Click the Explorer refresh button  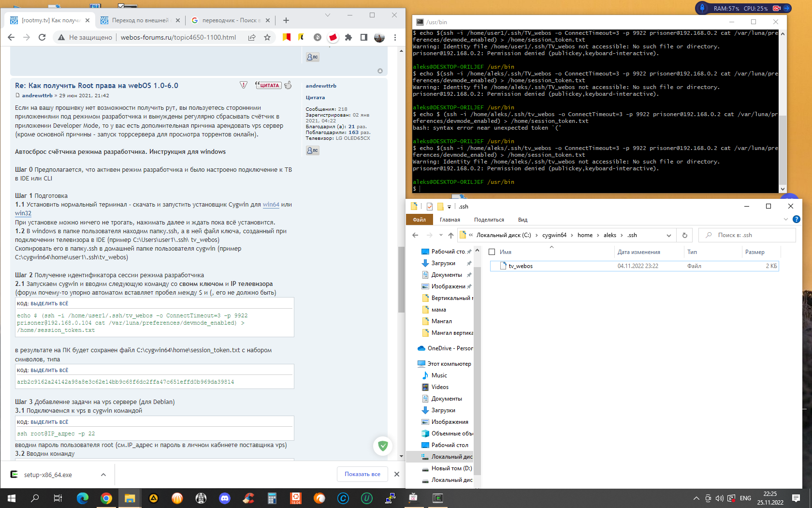(x=684, y=235)
